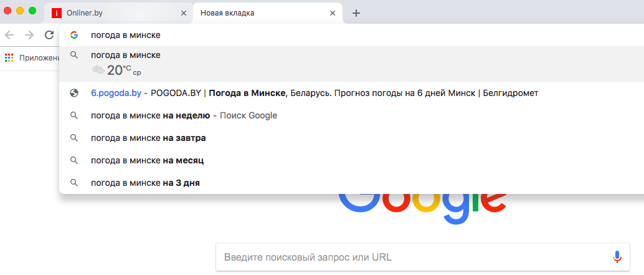The width and height of the screenshot is (644, 275).
Task: Choose suggestion погода в минске на неделю
Action: point(351,115)
